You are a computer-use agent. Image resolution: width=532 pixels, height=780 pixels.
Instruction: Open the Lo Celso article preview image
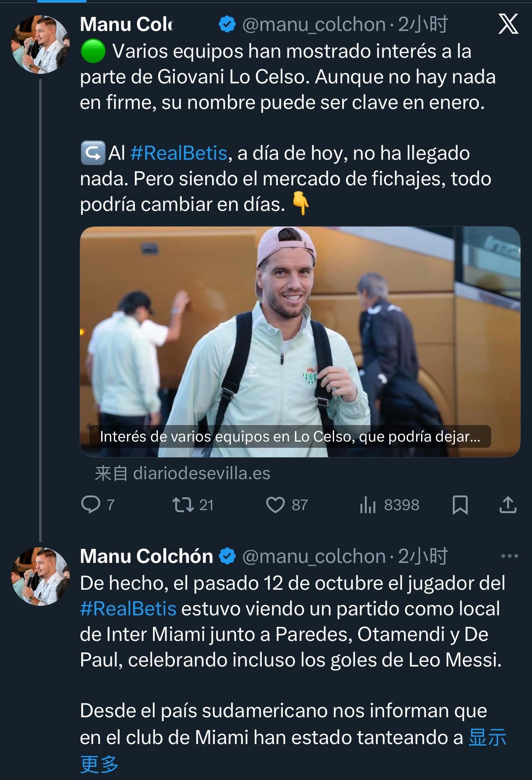[300, 330]
